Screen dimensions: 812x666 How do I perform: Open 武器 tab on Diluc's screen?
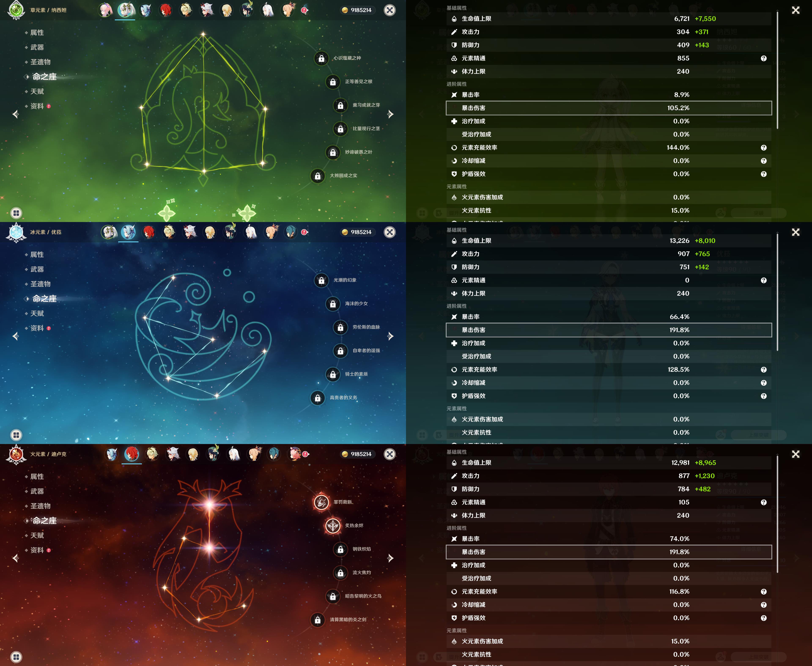pyautogui.click(x=37, y=491)
